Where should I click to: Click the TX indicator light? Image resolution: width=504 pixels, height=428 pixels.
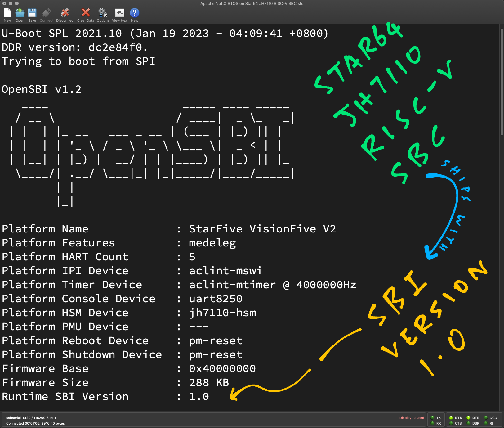(432, 417)
